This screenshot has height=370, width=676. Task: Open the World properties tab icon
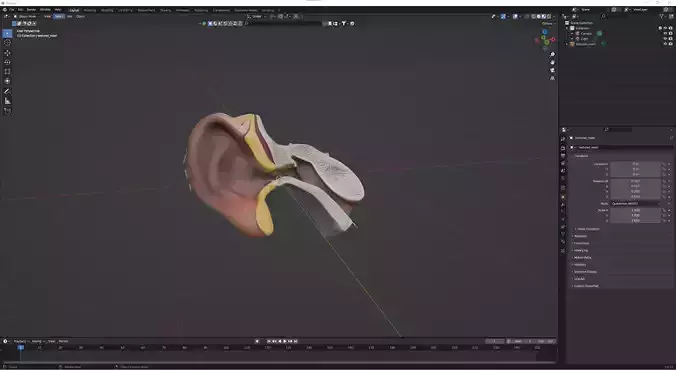[563, 179]
